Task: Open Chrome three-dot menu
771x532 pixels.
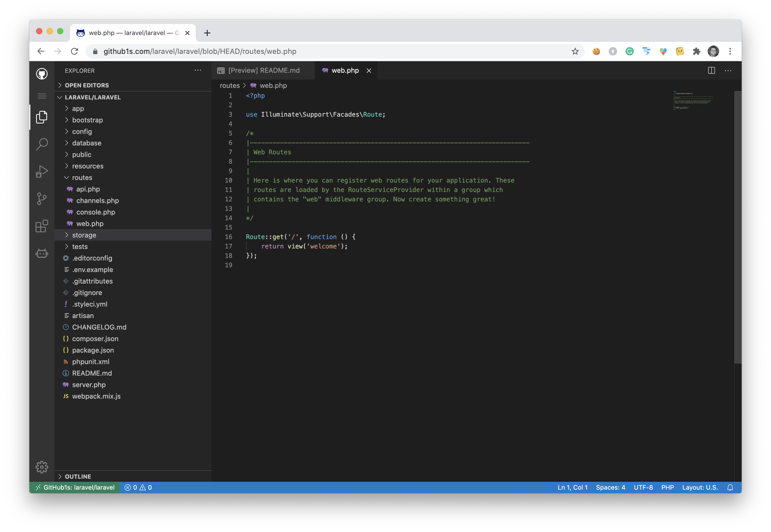Action: click(x=730, y=51)
